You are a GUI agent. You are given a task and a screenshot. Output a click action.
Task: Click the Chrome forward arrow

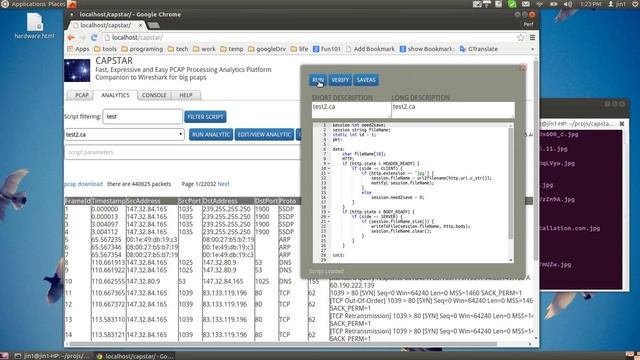pos(82,38)
